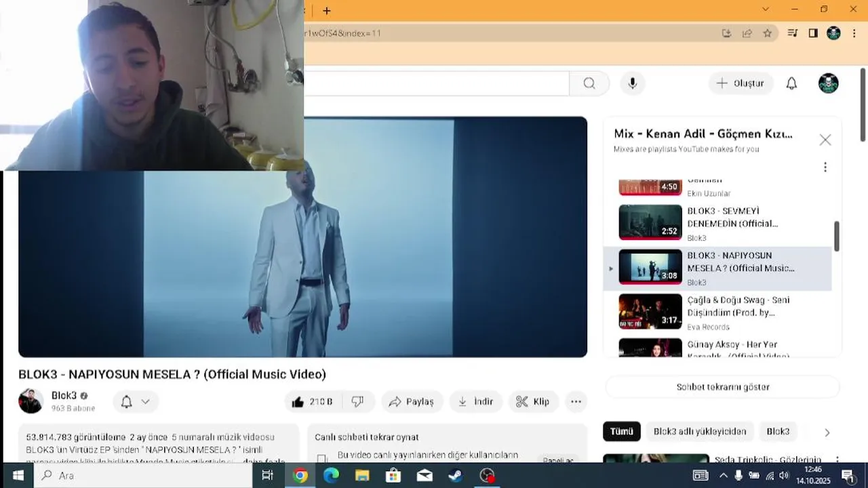Screen dimensions: 868x488
Task: Open the volume control in system tray
Action: click(784, 475)
